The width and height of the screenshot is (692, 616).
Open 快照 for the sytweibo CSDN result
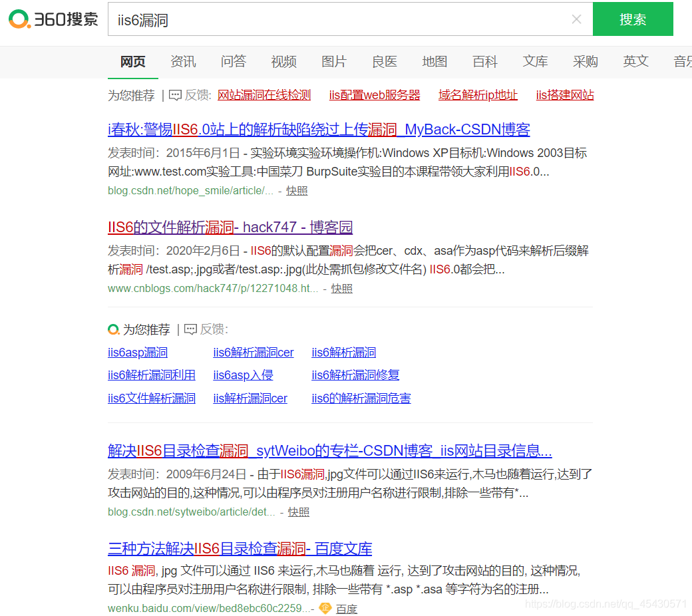(298, 512)
